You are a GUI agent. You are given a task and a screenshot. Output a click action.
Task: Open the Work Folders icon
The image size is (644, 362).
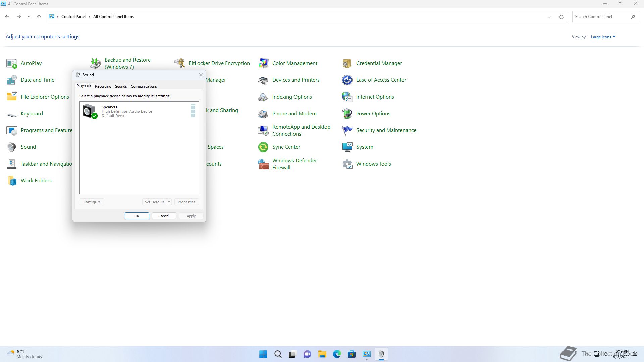(12, 181)
